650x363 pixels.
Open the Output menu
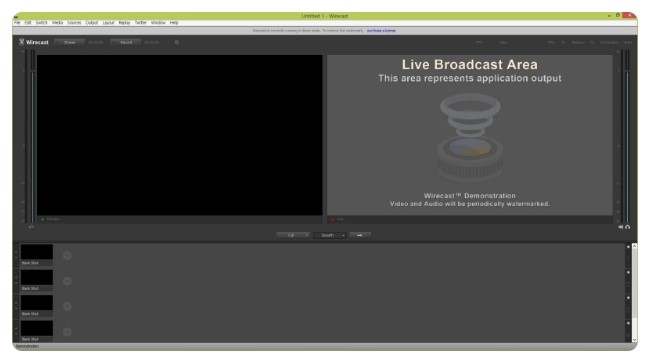pos(92,23)
